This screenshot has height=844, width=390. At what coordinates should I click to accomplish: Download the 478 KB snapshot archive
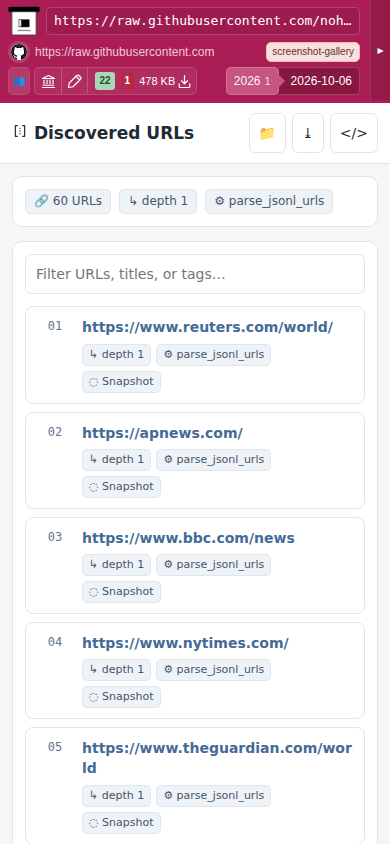(165, 81)
